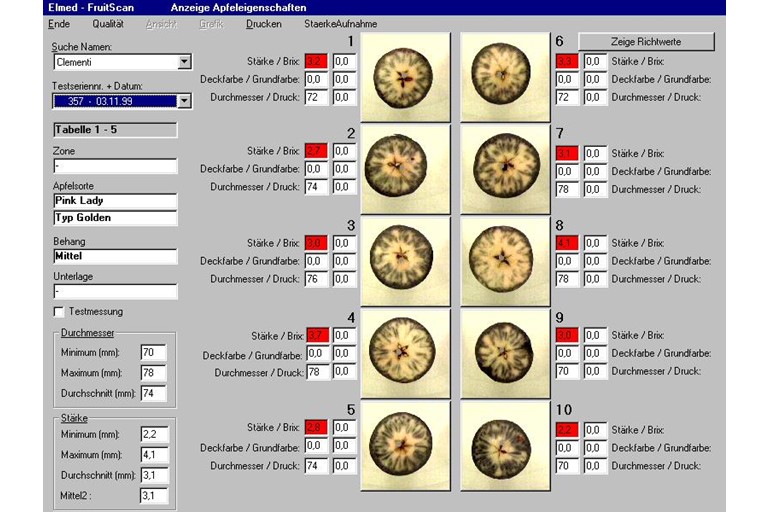The width and height of the screenshot is (768, 512).
Task: Click the greyed Grafik menu
Action: click(x=211, y=24)
